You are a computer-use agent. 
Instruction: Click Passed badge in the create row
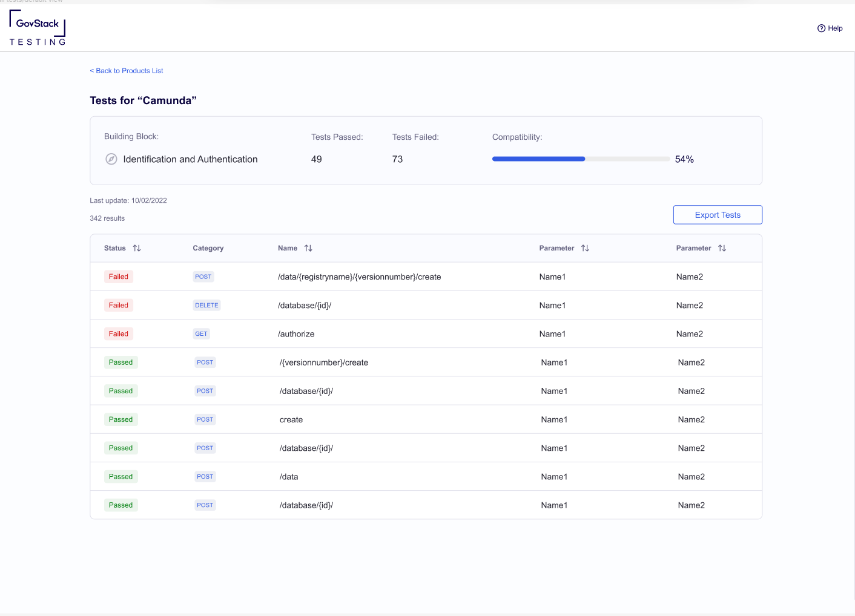pyautogui.click(x=120, y=419)
